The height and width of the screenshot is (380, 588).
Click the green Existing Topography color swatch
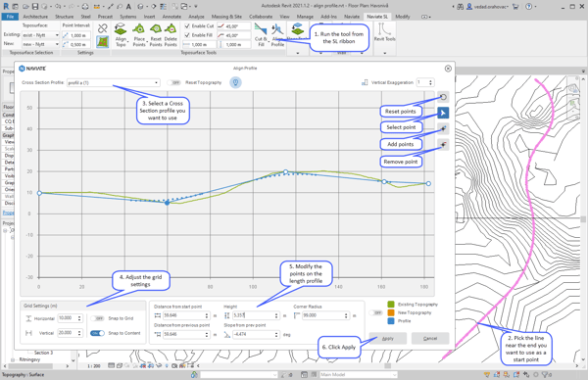click(x=391, y=304)
